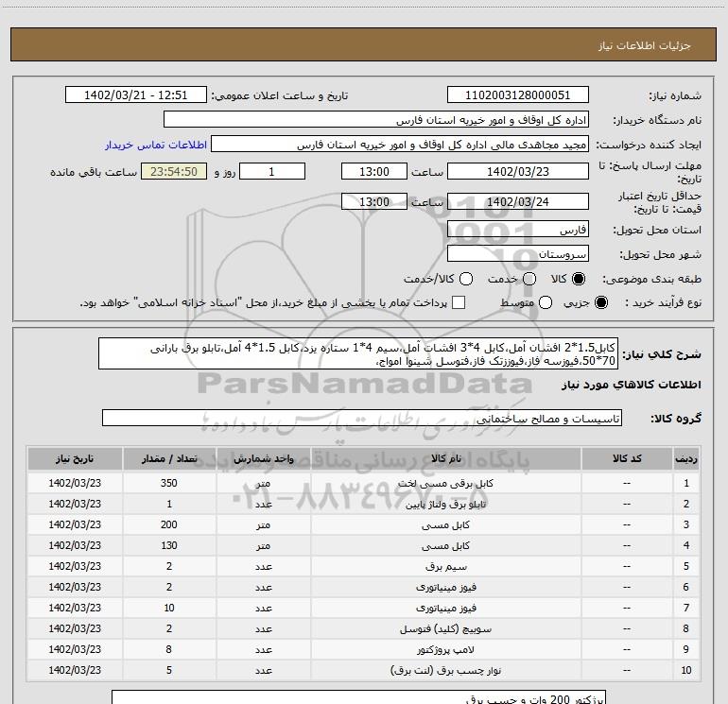
Task: Select the row 4 item named کابل مسی
Action: coord(445,546)
